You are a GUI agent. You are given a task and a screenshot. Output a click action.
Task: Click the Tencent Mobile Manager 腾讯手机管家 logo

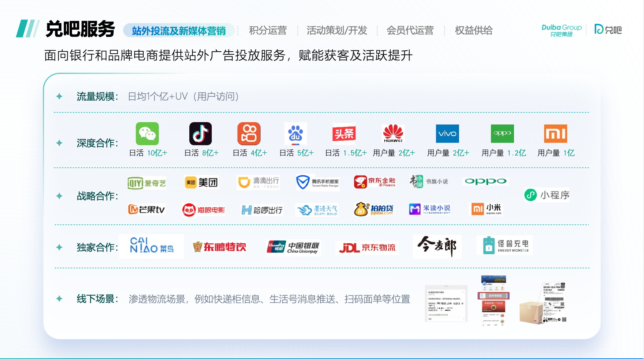click(317, 183)
